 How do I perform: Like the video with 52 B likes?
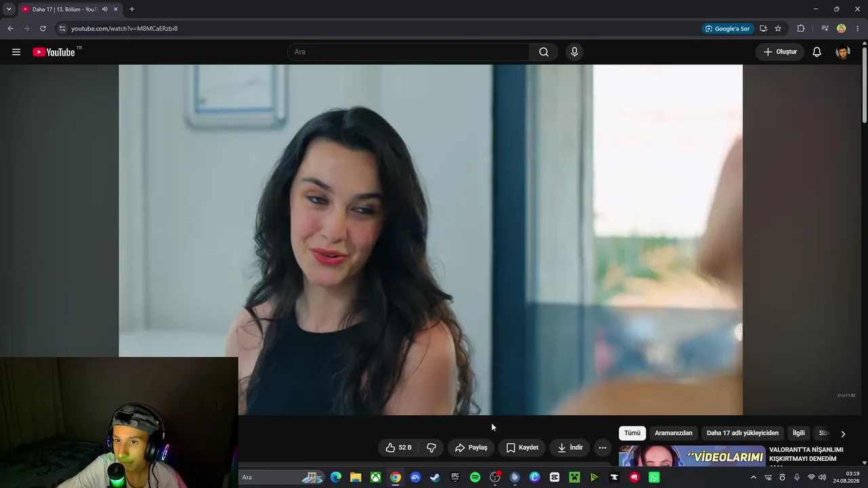click(x=399, y=448)
